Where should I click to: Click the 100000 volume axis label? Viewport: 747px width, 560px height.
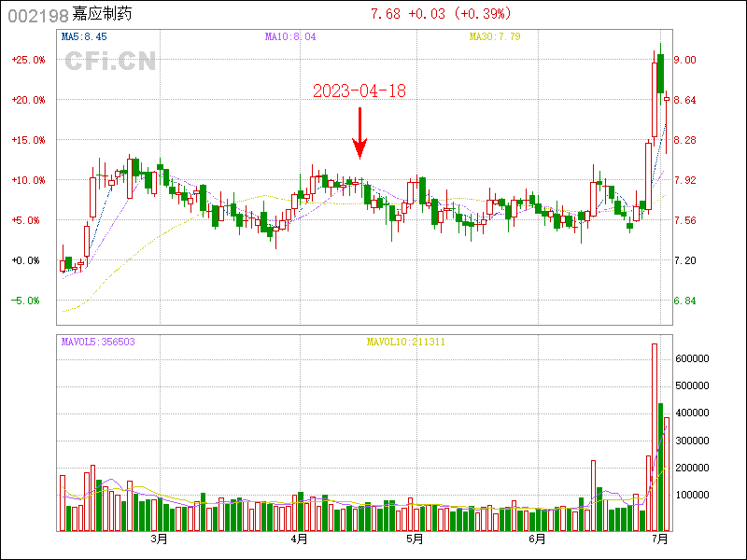pos(692,495)
